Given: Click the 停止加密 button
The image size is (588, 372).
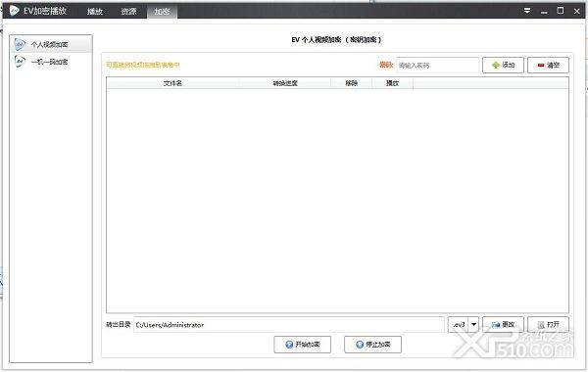Looking at the screenshot, I should coord(372,345).
